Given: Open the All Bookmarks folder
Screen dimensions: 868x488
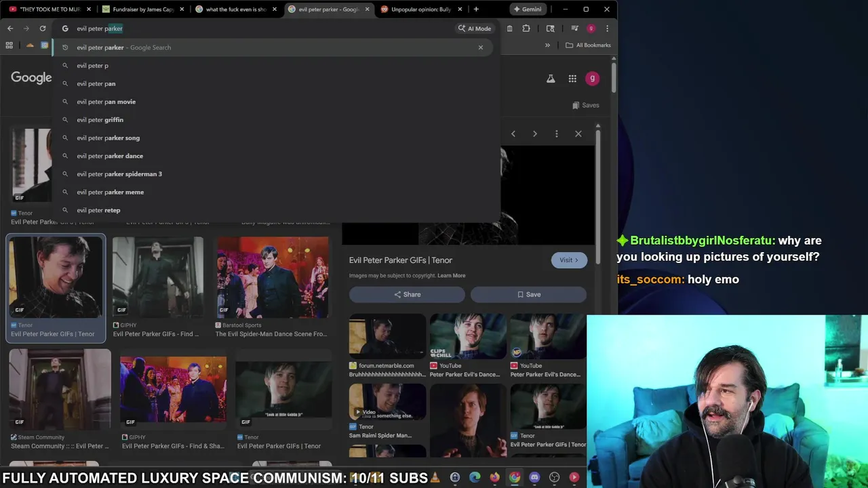Looking at the screenshot, I should [588, 45].
